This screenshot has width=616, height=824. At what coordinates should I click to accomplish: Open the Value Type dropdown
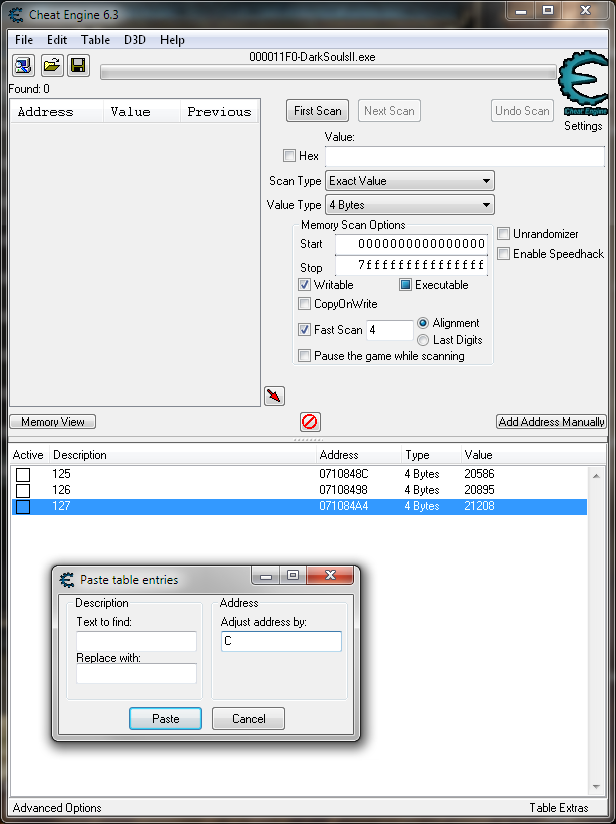[410, 205]
